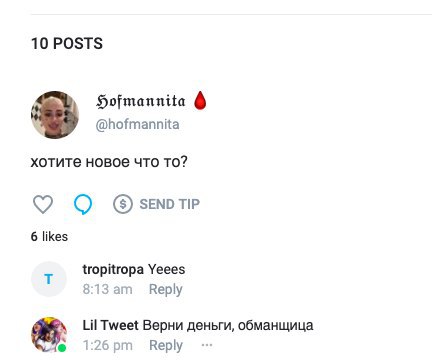Image resolution: width=432 pixels, height=364 pixels.
Task: Open the three-dot menu on Lil Tweet's comment
Action: point(207,345)
